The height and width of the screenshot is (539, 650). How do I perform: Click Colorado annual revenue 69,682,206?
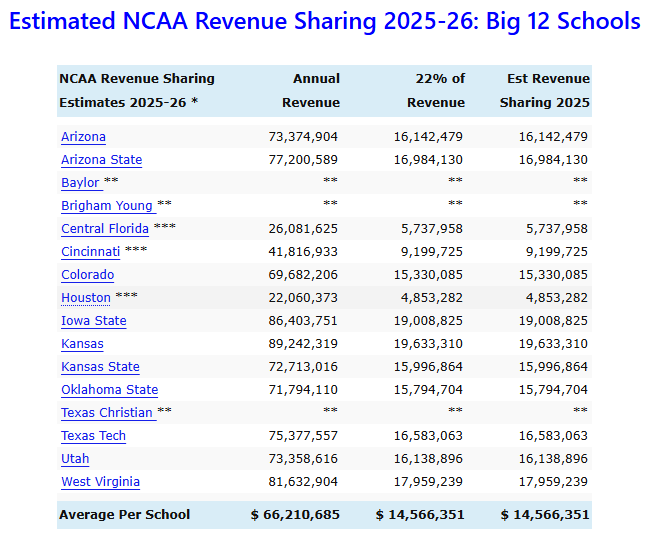coord(303,275)
